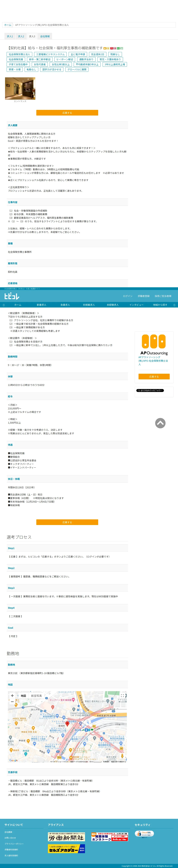Click the プライバシーポリシー footer link
The width and height of the screenshot is (178, 868).
(x=14, y=844)
